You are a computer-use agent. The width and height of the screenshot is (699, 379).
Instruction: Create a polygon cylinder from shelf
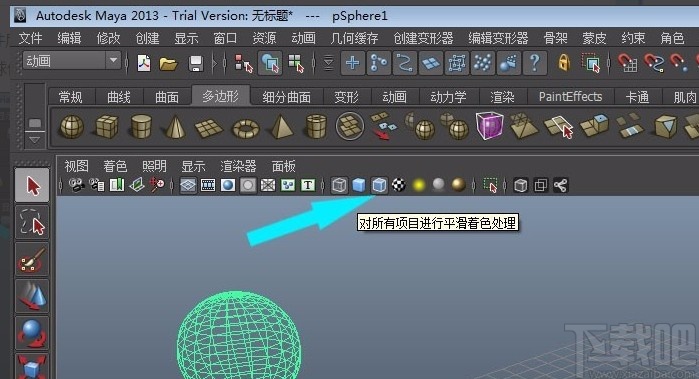[140, 127]
